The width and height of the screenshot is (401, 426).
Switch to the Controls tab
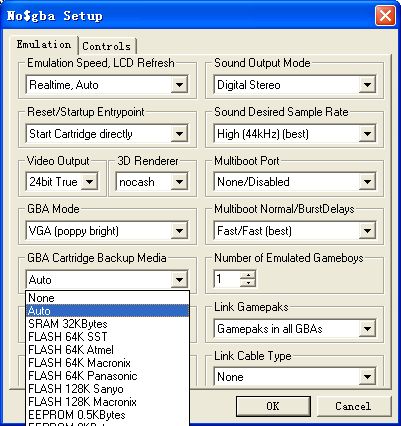tap(107, 46)
